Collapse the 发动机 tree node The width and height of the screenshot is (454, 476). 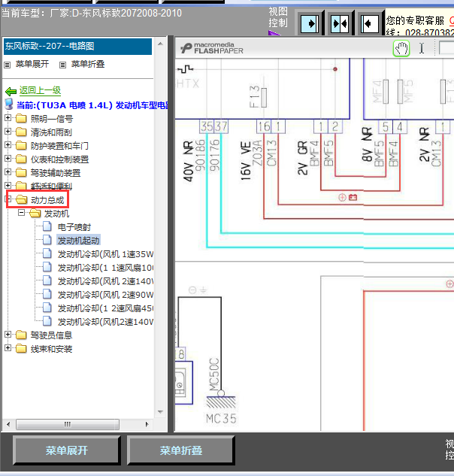click(x=21, y=213)
